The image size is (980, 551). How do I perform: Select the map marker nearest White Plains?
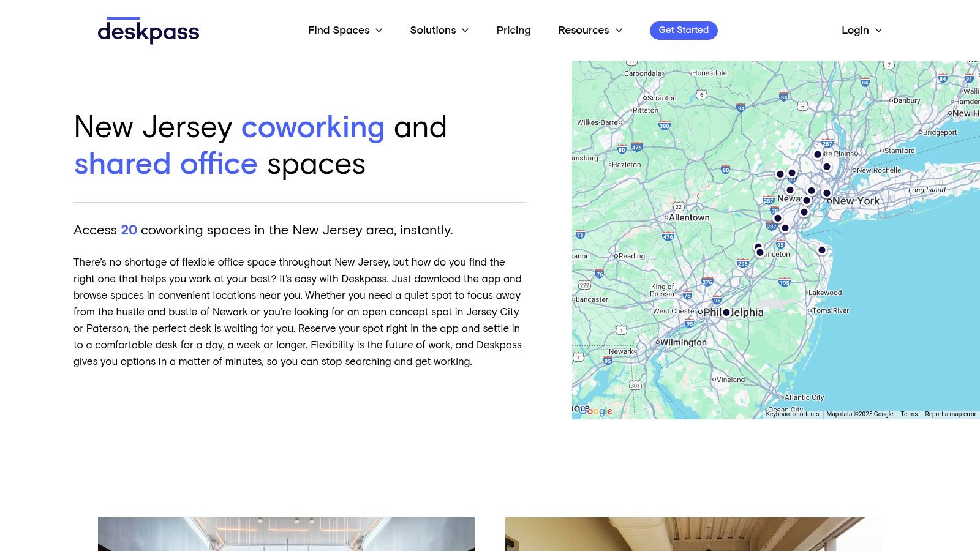click(818, 154)
